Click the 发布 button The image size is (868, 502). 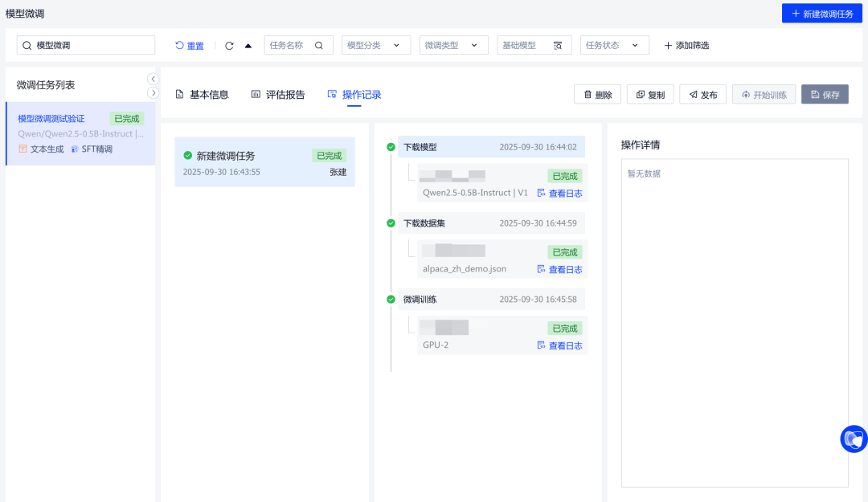[x=702, y=95]
